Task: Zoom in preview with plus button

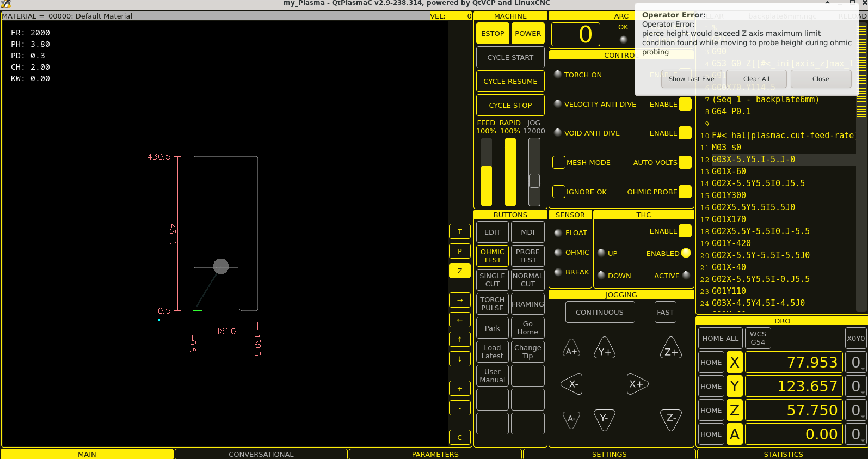Action: pyautogui.click(x=460, y=388)
